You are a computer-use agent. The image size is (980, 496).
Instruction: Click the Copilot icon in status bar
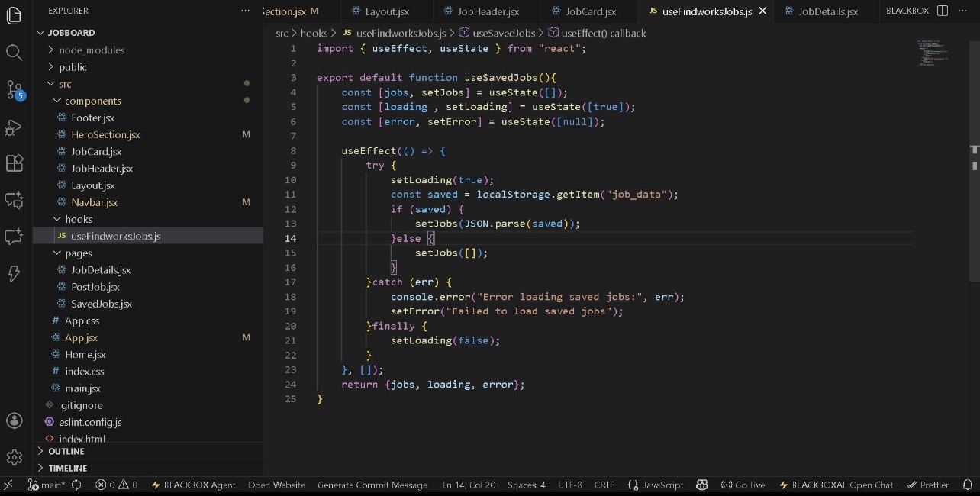(703, 485)
